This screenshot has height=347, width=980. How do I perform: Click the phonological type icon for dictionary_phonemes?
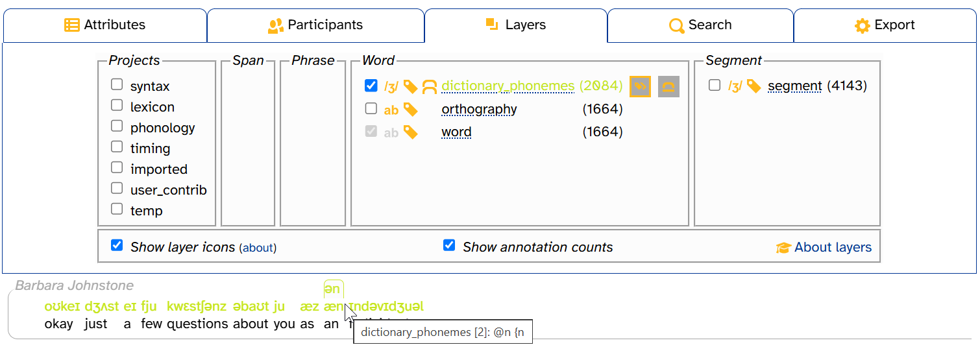391,86
